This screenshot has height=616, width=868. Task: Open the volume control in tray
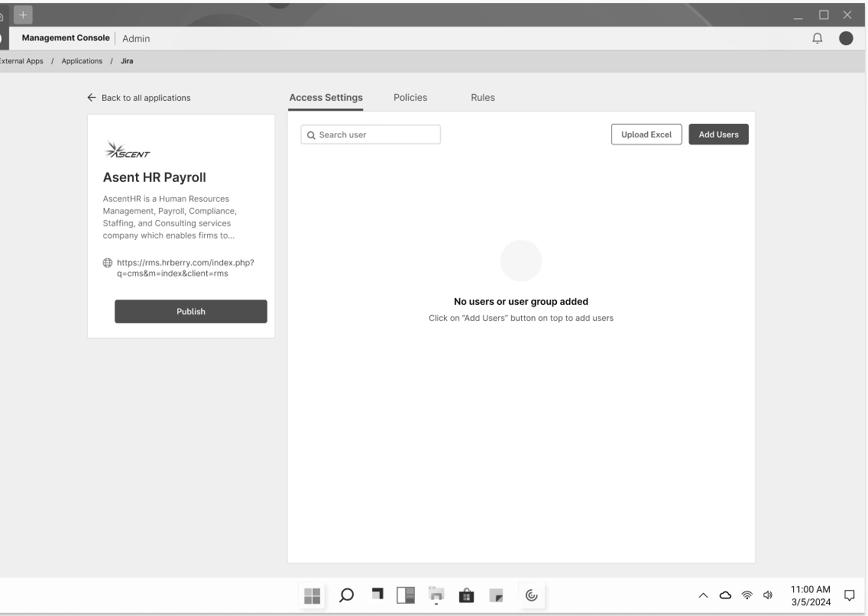click(x=768, y=595)
